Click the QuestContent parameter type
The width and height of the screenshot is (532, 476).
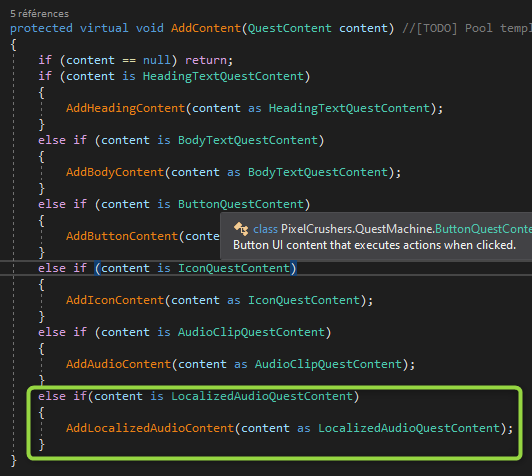(290, 28)
